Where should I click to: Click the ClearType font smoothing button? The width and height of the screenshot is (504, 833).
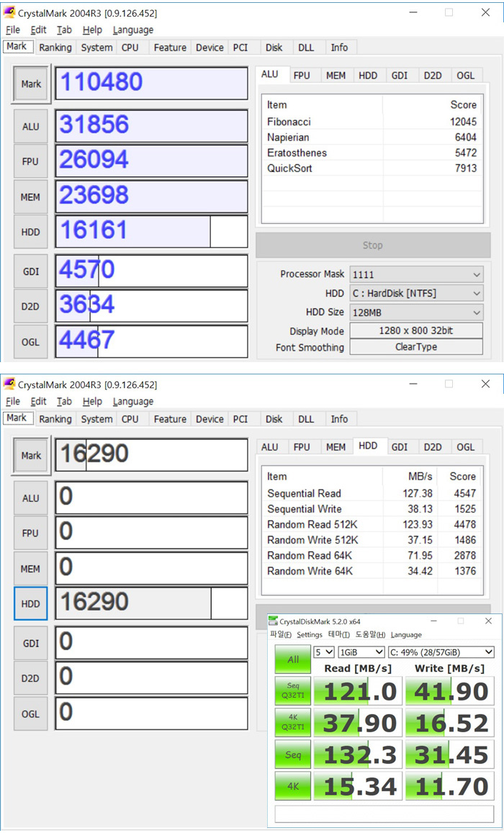(x=416, y=347)
